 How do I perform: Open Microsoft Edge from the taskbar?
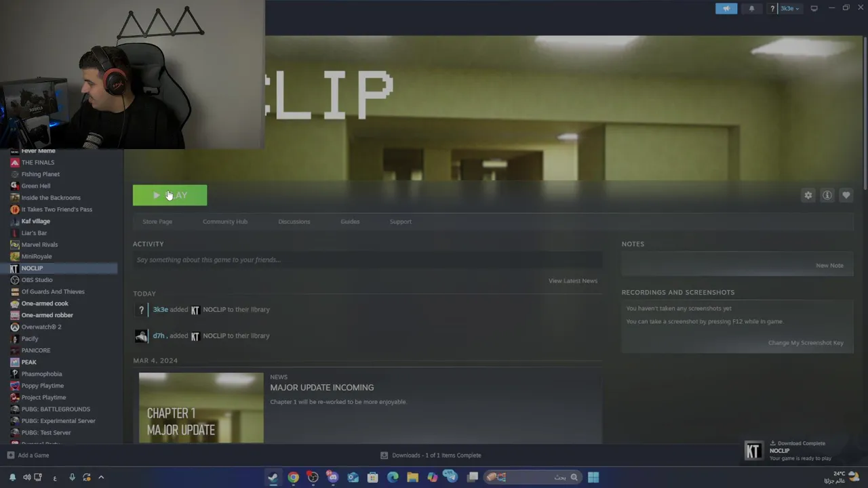[393, 477]
